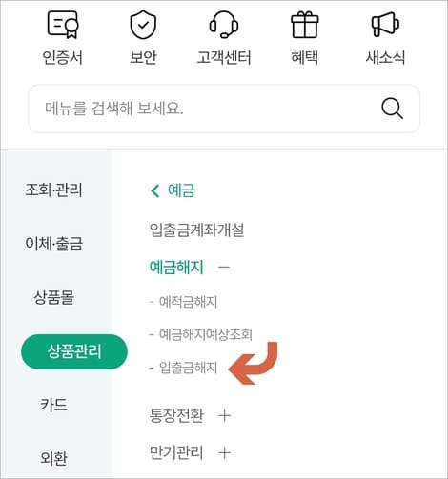Open the 예금해지예상조회 submenu link
The image size is (448, 479).
pos(206,334)
